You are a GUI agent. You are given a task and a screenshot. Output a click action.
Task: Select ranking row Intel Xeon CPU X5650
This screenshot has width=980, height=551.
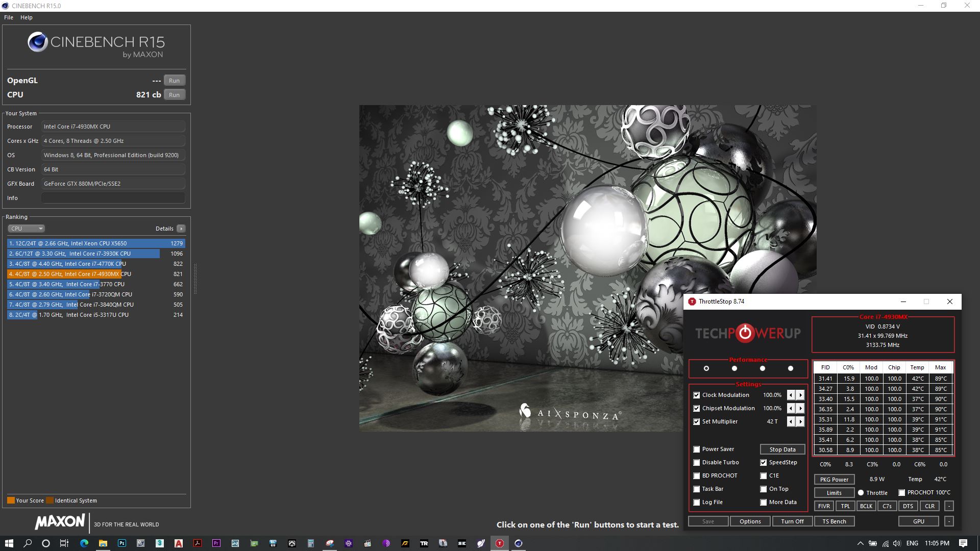click(96, 243)
